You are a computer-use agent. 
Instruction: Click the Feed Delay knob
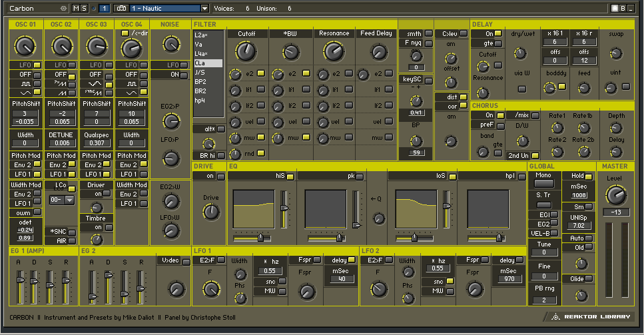(378, 52)
